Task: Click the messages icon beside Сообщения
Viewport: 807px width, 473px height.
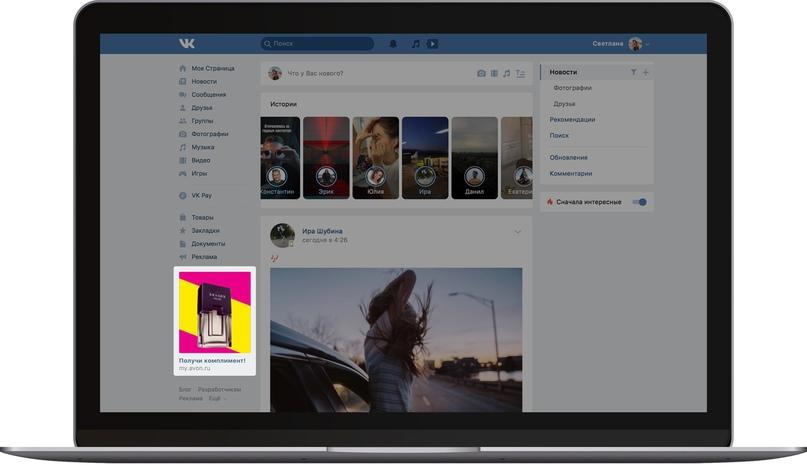Action: (183, 95)
